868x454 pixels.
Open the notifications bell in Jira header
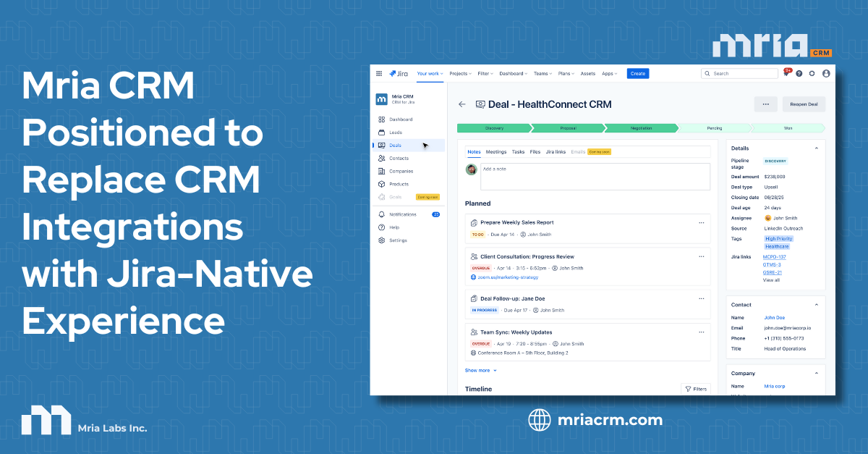(x=786, y=73)
